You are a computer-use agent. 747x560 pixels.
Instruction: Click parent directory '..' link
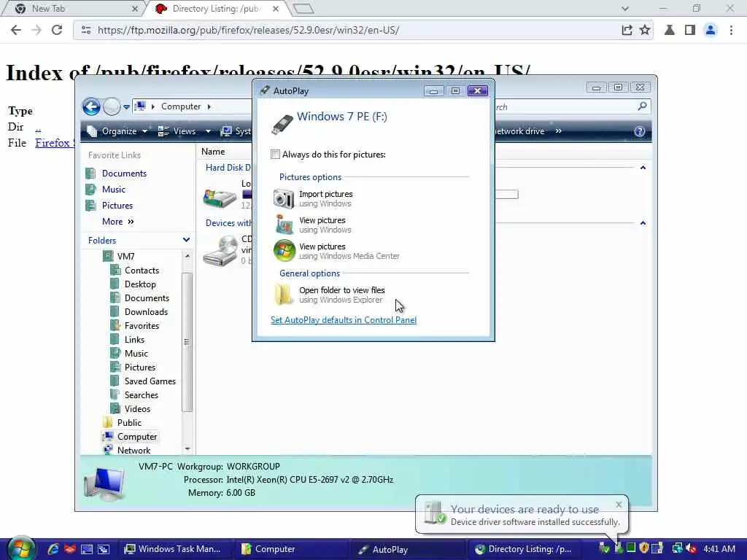(38, 127)
